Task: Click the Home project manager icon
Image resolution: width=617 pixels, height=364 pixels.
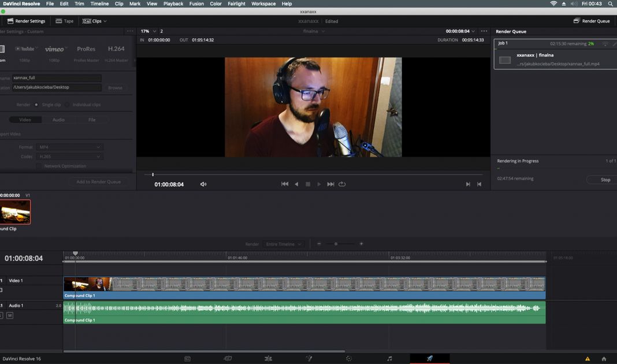Action: [x=604, y=359]
